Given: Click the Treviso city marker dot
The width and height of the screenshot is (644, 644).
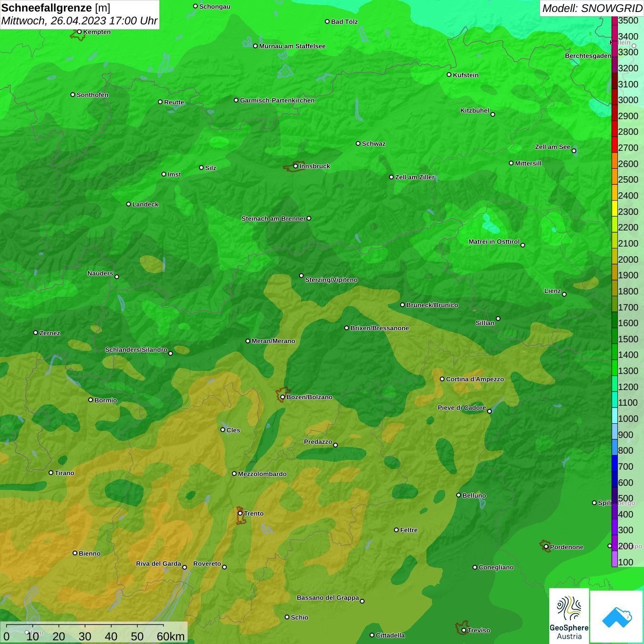Looking at the screenshot, I should [x=464, y=631].
